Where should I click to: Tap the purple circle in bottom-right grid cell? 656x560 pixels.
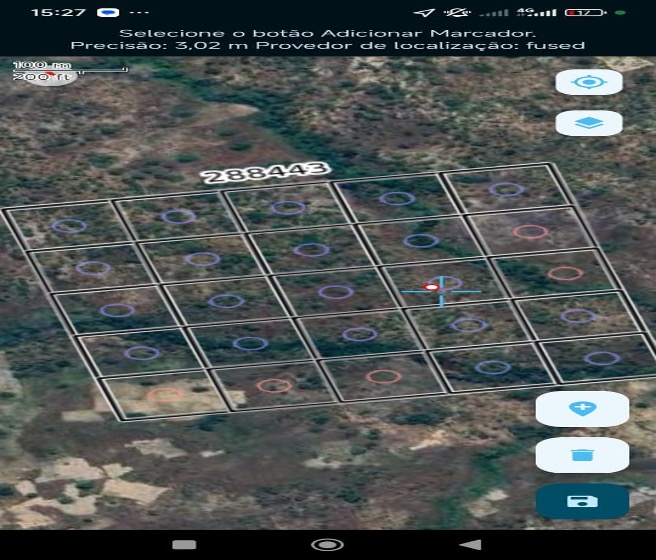(602, 358)
